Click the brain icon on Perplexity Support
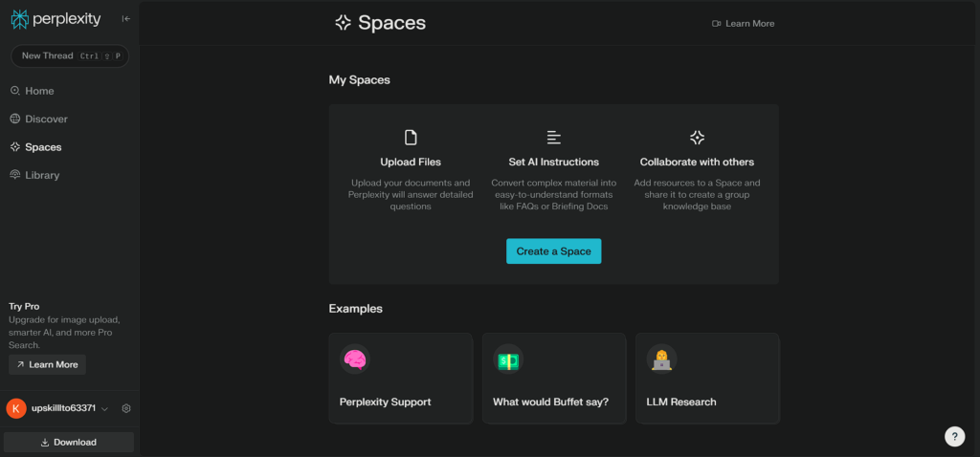This screenshot has height=457, width=980. pyautogui.click(x=355, y=359)
